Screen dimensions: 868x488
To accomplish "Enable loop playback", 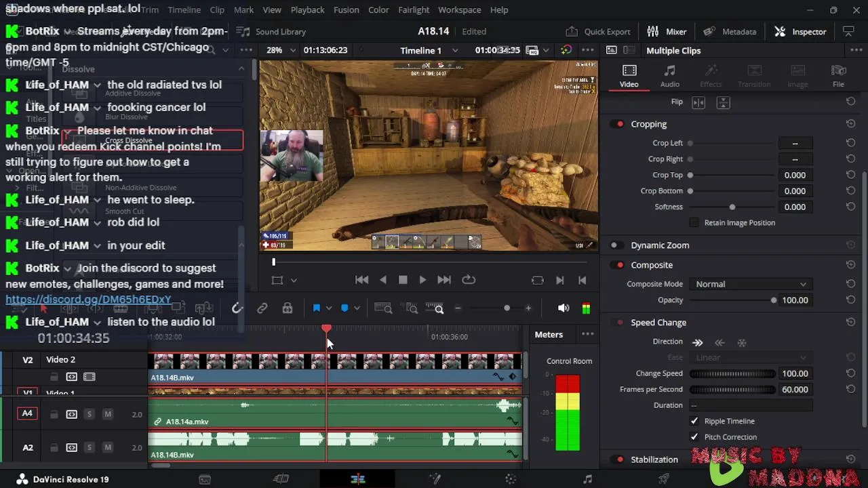I will point(469,279).
